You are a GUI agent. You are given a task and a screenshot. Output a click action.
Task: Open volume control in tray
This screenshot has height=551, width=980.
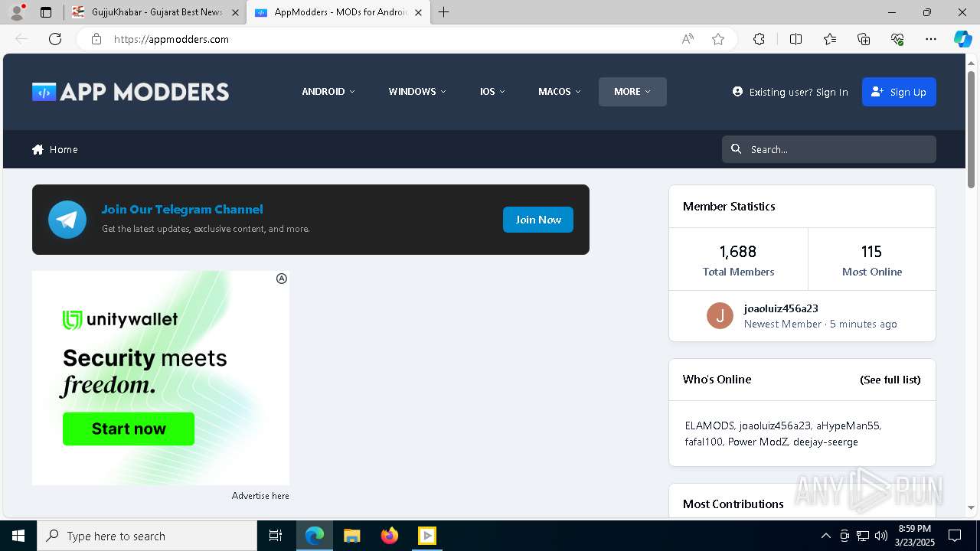(881, 536)
